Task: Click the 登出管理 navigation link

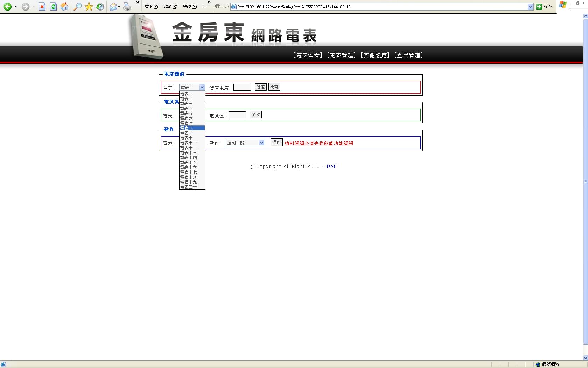Action: pos(408,55)
